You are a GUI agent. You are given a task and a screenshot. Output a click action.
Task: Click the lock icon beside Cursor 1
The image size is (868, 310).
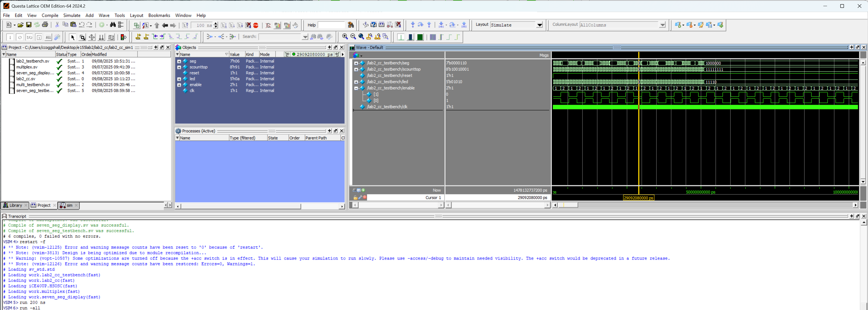coord(355,198)
